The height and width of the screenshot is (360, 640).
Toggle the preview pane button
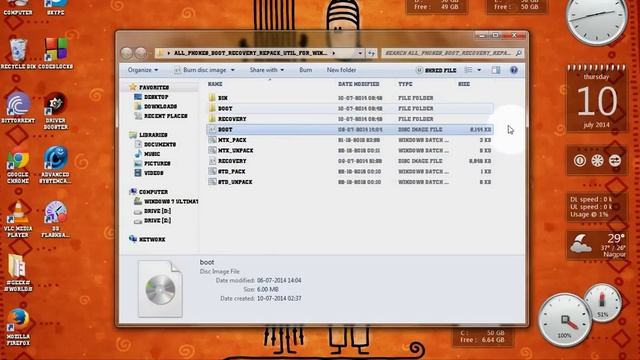pos(496,70)
